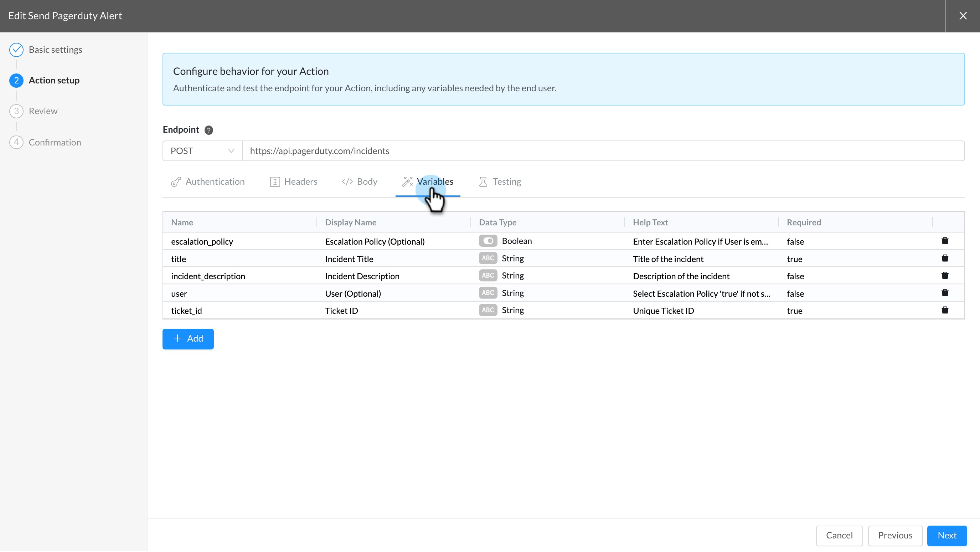Click the User (Optional) display name
980x552 pixels.
353,294
